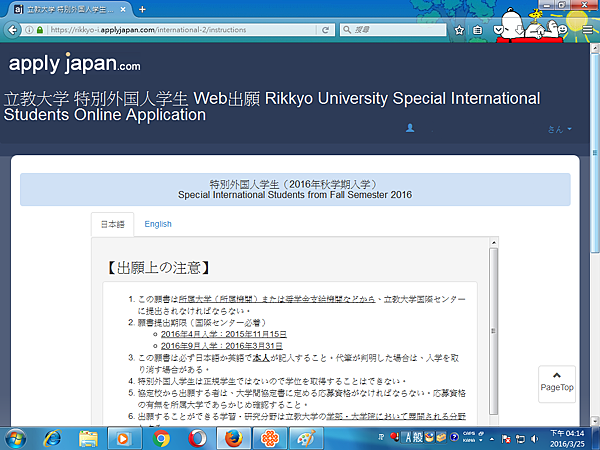The height and width of the screenshot is (450, 600).
Task: Bookmark this page with the star icon
Action: click(459, 30)
